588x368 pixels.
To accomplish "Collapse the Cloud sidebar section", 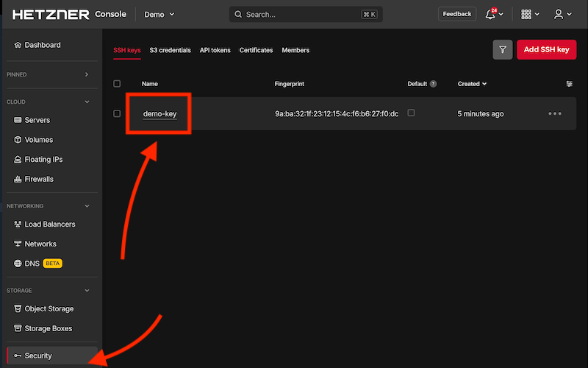I will [87, 102].
